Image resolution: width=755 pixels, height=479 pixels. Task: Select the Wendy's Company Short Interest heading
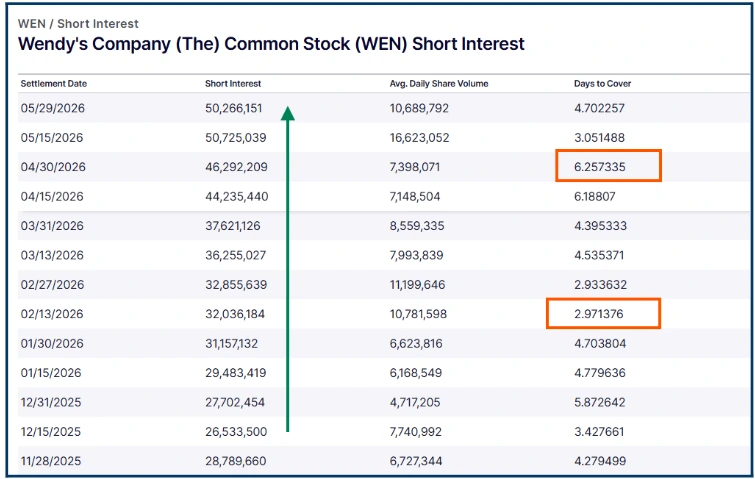(x=271, y=44)
